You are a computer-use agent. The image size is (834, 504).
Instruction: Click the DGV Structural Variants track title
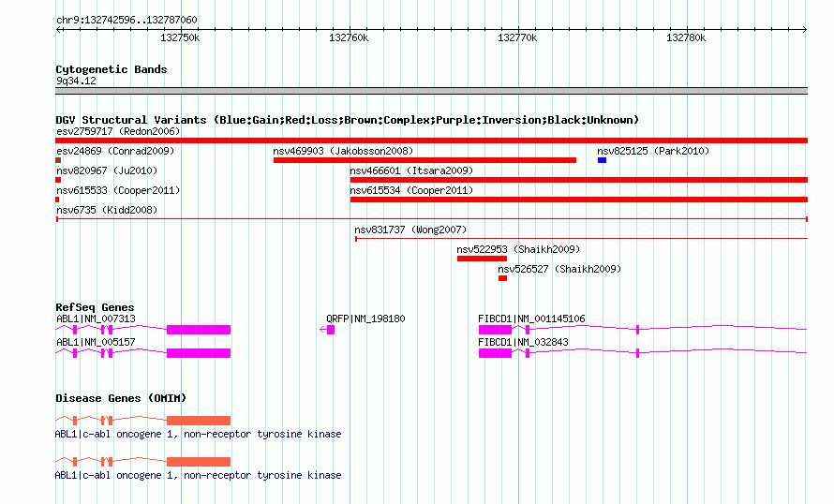[x=347, y=120]
